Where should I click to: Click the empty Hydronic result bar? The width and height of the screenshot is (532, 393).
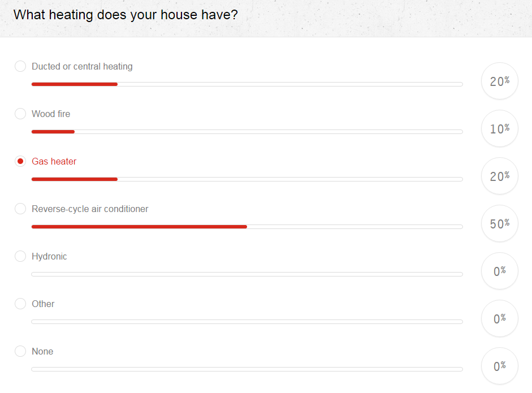click(x=246, y=274)
